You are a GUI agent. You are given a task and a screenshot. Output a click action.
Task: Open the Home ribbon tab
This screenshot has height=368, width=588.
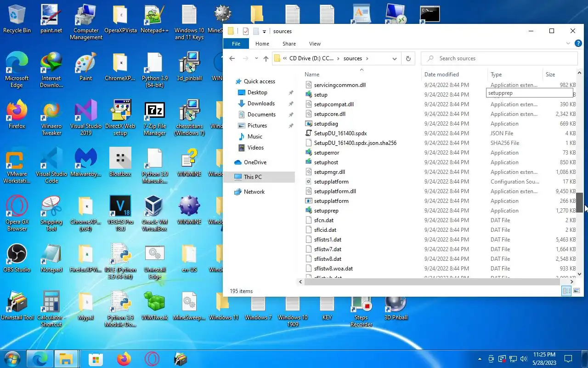[x=262, y=44]
